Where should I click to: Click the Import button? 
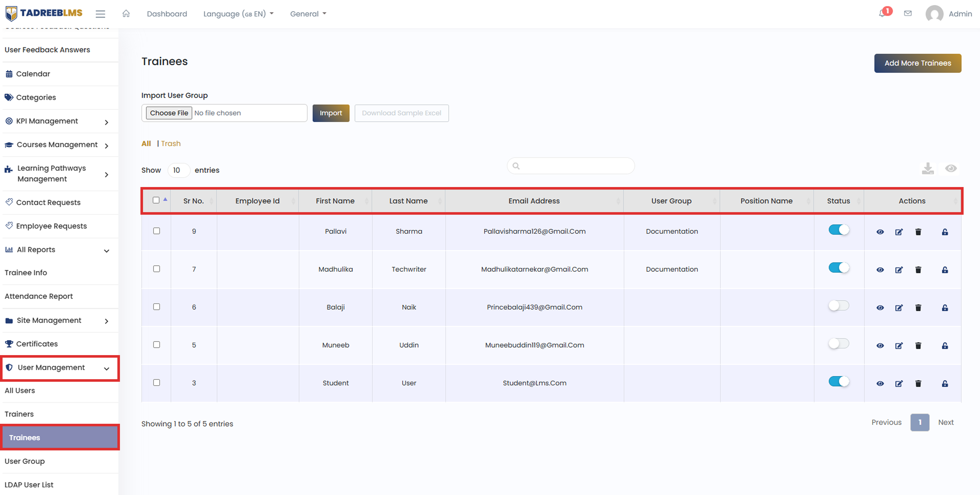[331, 113]
